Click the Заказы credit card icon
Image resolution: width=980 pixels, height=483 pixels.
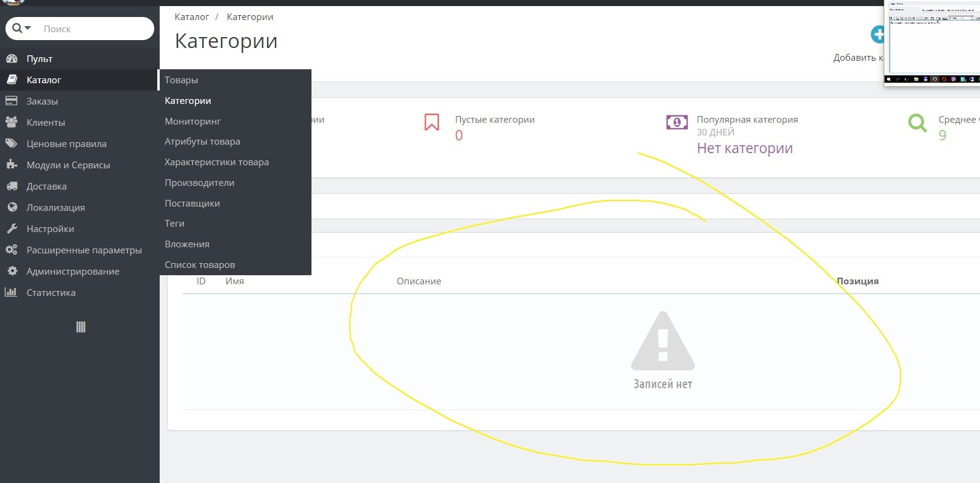click(x=11, y=101)
